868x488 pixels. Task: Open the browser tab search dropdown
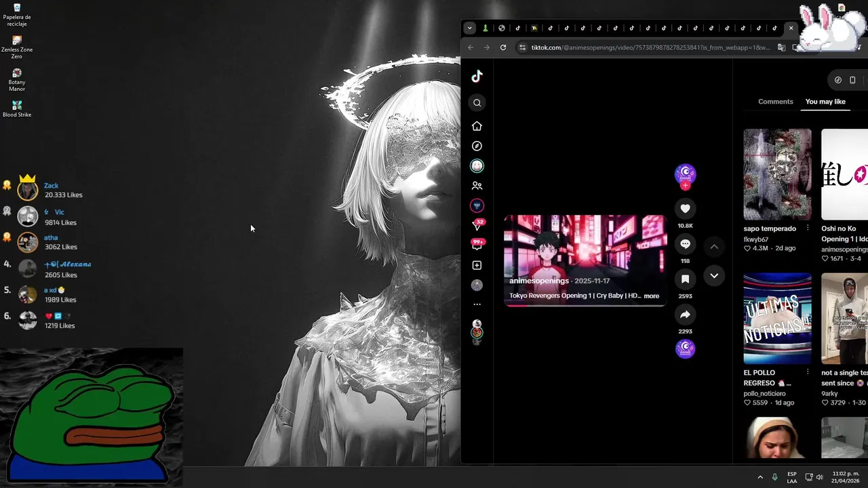pyautogui.click(x=469, y=28)
